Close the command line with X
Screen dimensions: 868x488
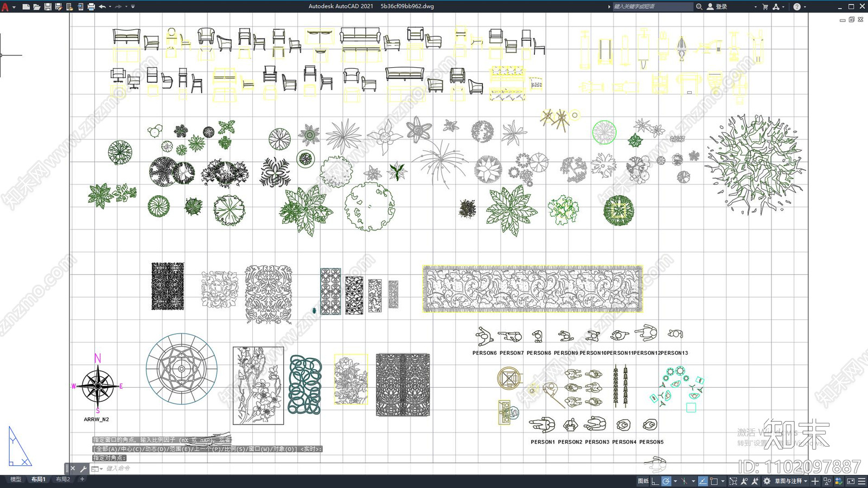click(x=73, y=468)
